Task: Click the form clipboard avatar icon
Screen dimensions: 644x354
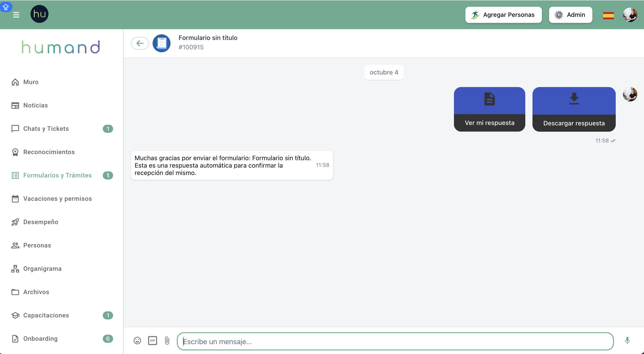Action: pyautogui.click(x=162, y=43)
